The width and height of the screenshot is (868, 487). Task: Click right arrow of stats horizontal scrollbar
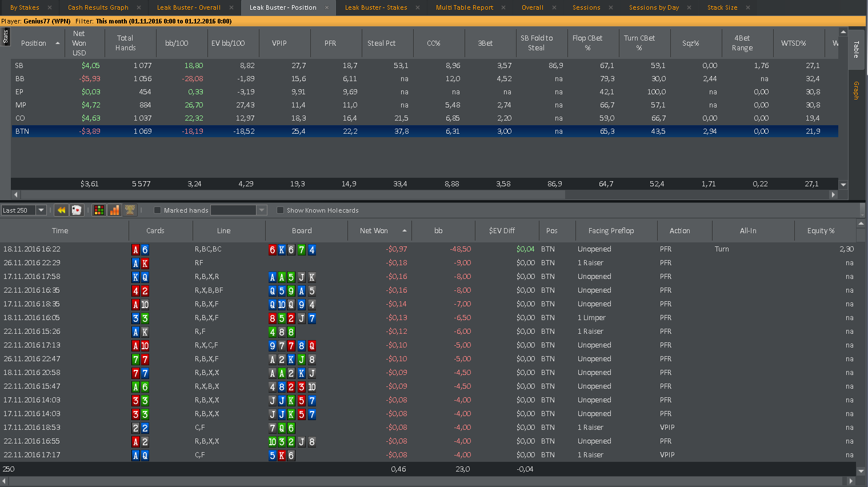[833, 194]
